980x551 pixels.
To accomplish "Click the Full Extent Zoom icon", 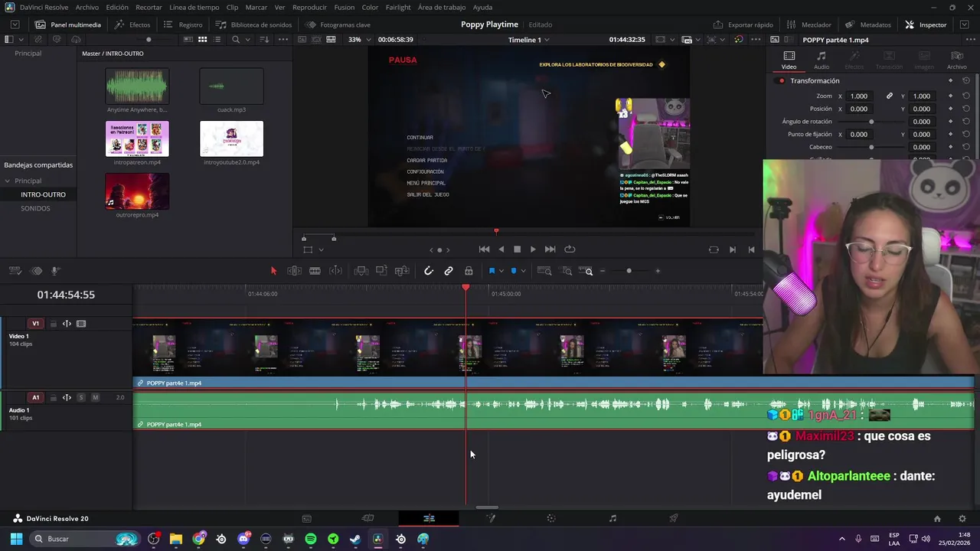I will (544, 271).
